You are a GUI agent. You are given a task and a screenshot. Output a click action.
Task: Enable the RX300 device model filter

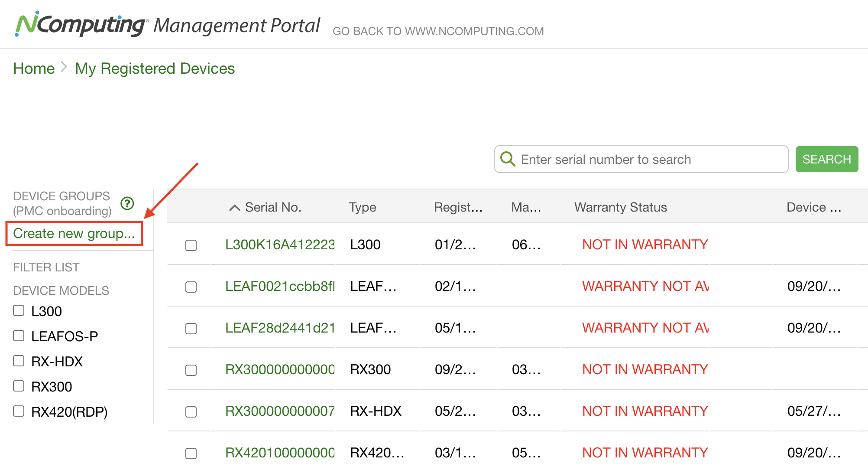[x=19, y=386]
